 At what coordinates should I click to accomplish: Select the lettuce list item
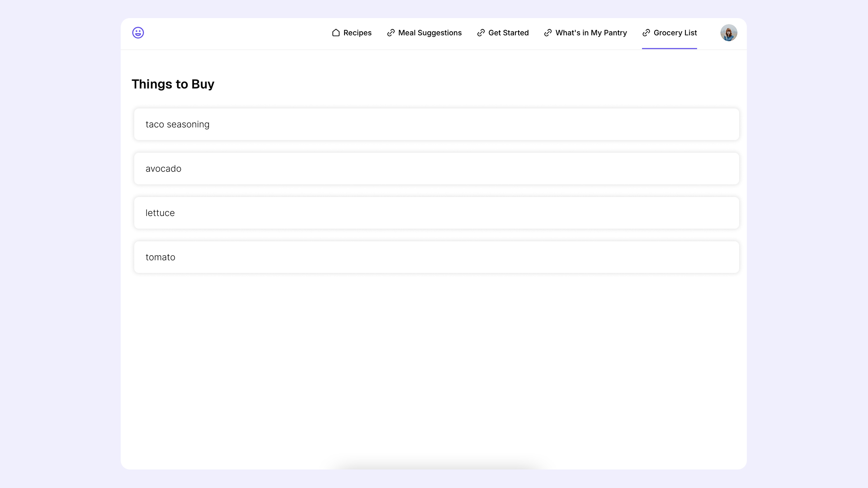click(x=436, y=213)
